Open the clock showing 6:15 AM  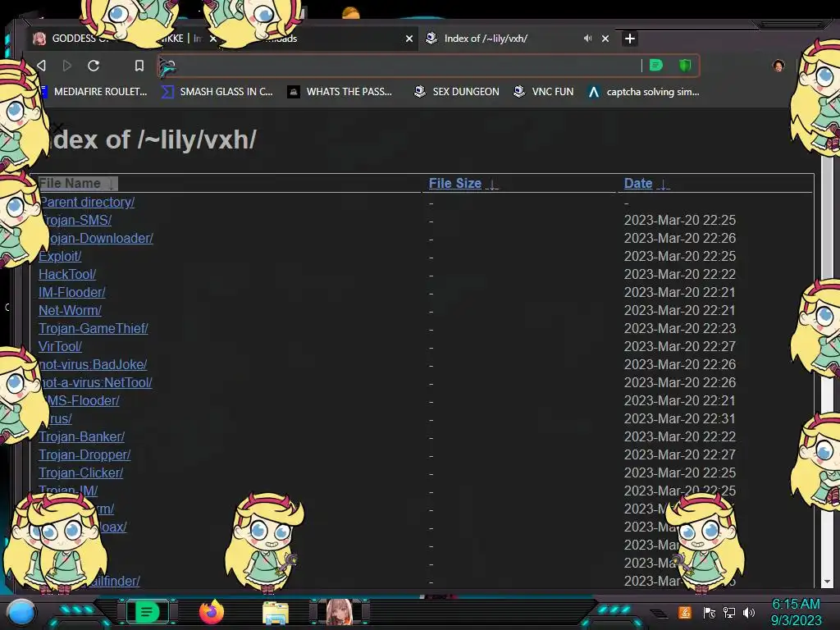click(x=796, y=612)
